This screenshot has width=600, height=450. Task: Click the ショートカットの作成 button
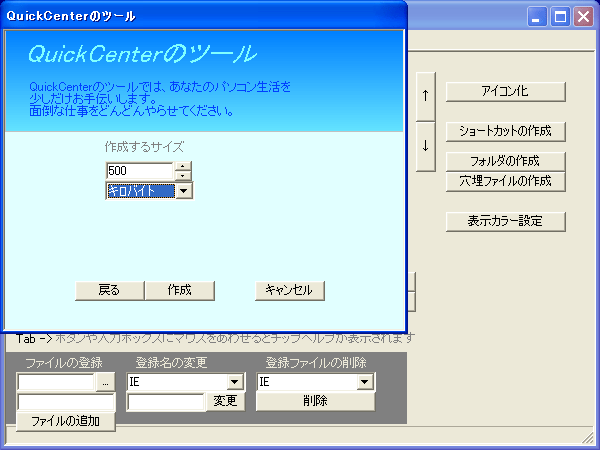click(505, 132)
